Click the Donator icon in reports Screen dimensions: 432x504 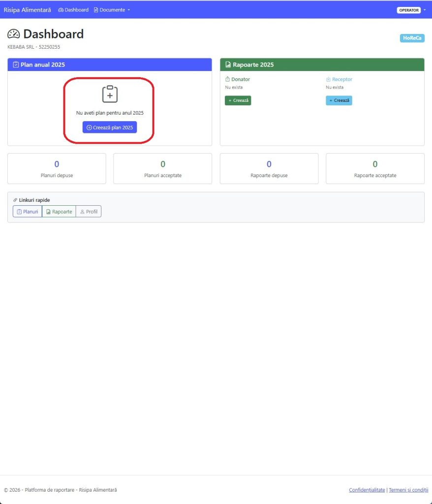tap(227, 79)
